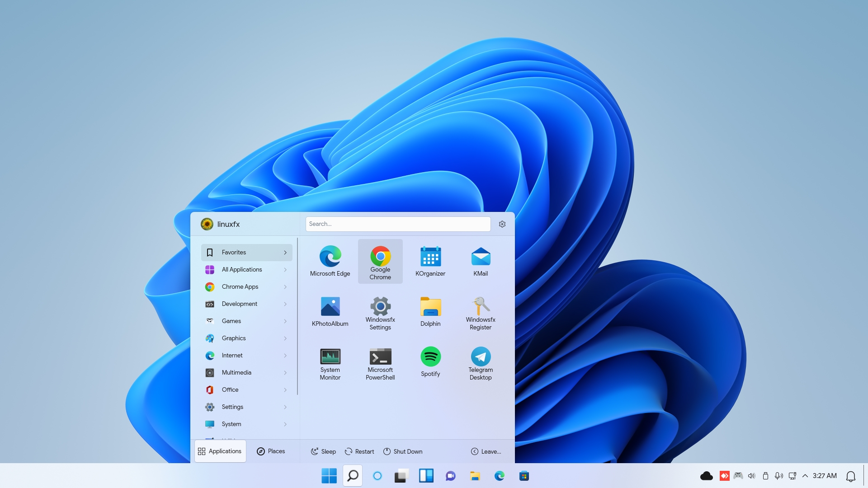The width and height of the screenshot is (868, 488).
Task: Open Telegram Desktop messenger
Action: pos(481,361)
